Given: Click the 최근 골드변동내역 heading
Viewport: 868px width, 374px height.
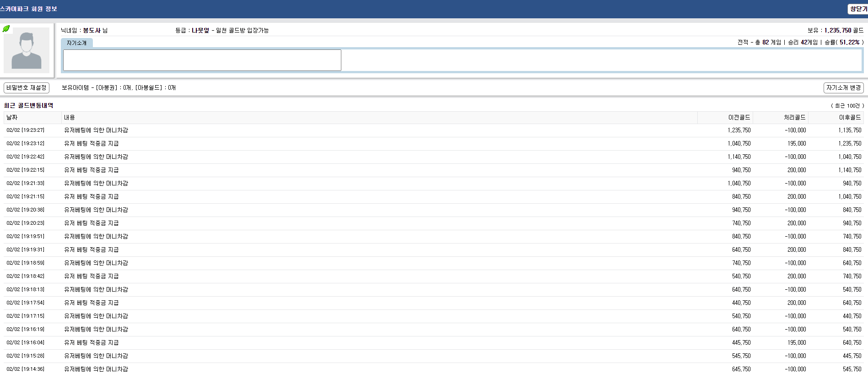Looking at the screenshot, I should point(28,105).
